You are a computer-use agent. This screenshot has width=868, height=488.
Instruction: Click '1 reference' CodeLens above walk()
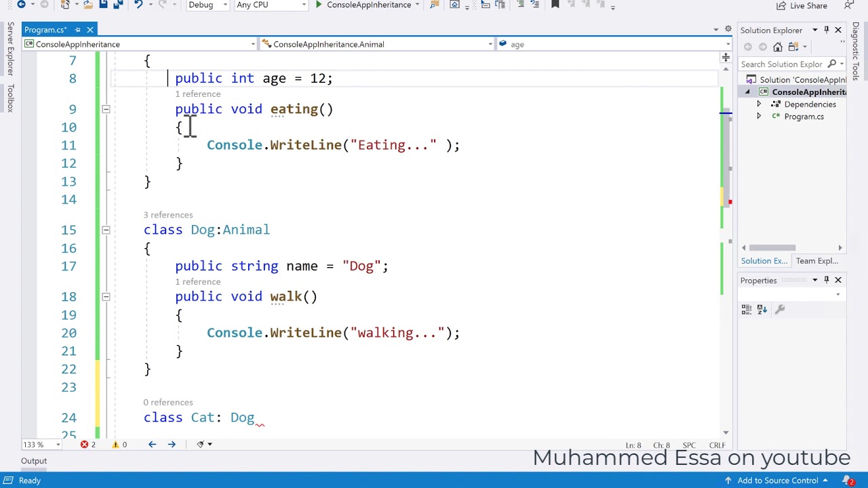click(198, 282)
